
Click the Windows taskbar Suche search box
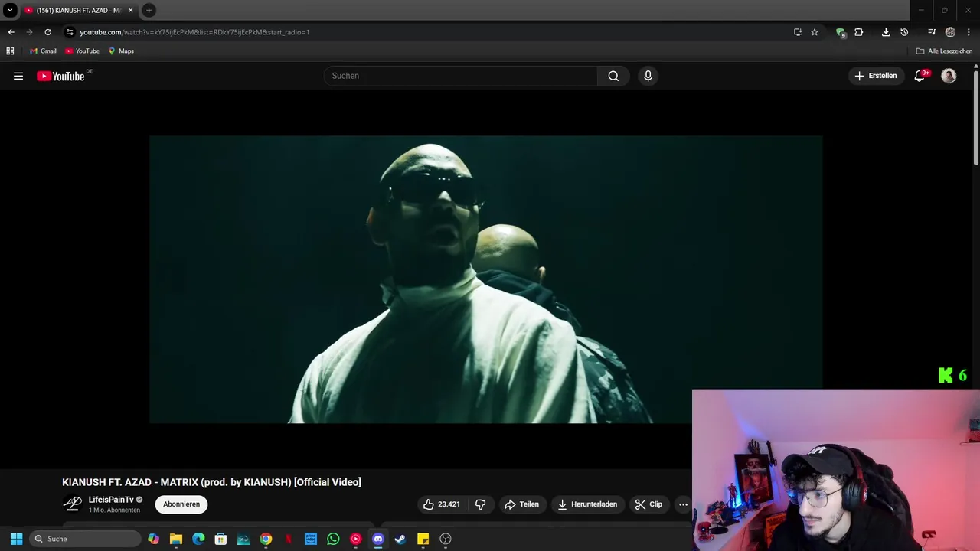point(86,539)
